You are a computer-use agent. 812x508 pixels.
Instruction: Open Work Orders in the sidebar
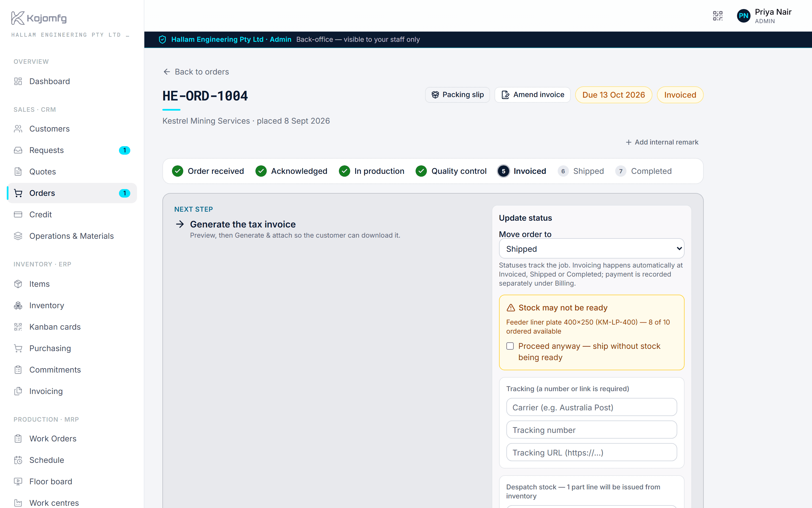(x=72, y=439)
